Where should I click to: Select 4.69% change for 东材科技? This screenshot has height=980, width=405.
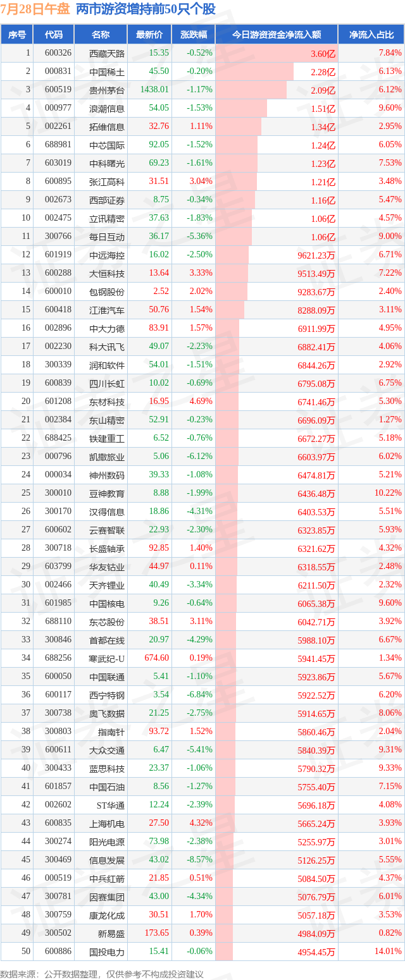pos(201,402)
